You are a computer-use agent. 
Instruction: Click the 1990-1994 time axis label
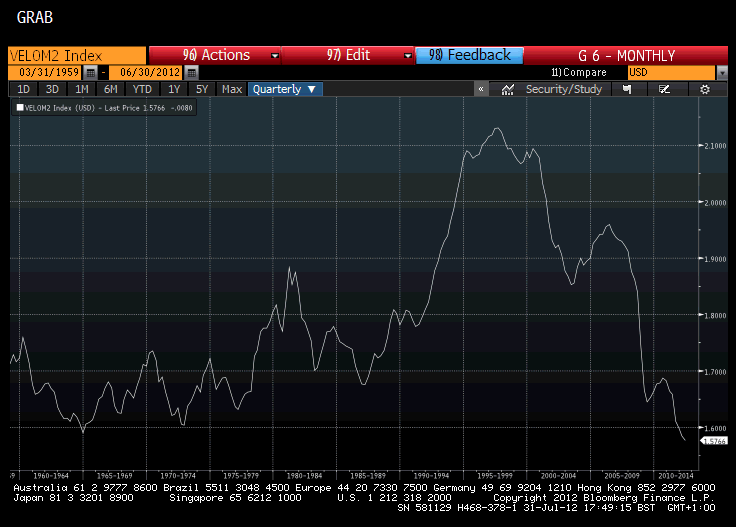431,475
